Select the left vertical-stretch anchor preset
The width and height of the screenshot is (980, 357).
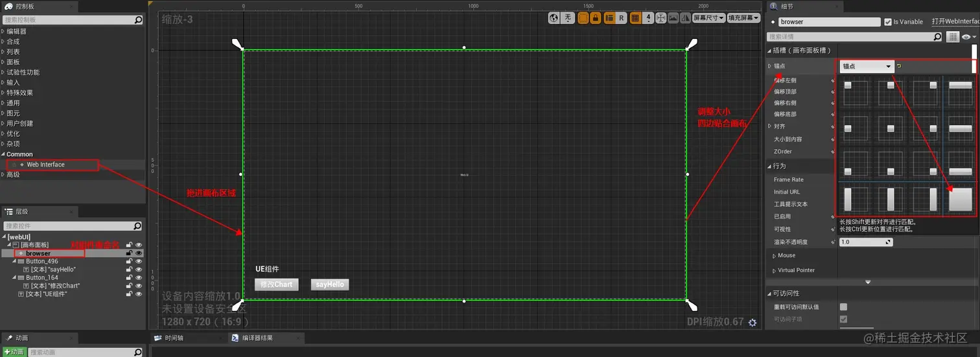[x=856, y=199]
